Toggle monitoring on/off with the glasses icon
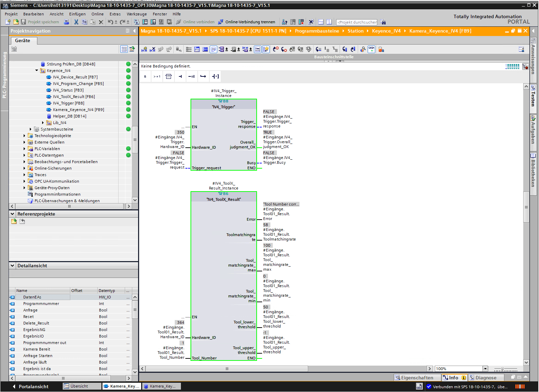This screenshot has height=392, width=539. 371,49
